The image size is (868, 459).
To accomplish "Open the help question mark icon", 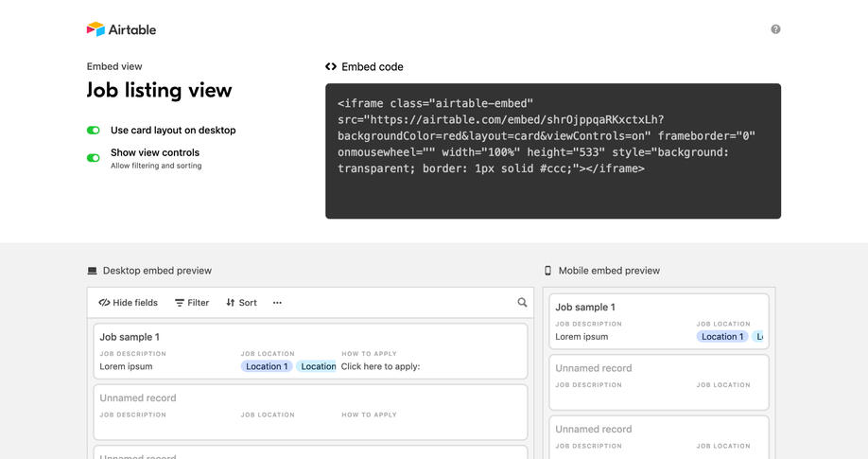I will click(x=775, y=29).
